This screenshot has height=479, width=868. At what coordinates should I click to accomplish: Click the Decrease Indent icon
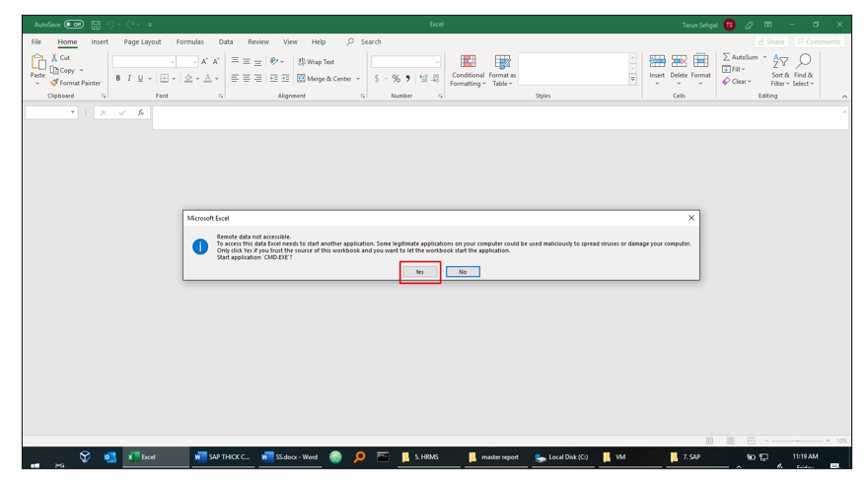pos(273,79)
